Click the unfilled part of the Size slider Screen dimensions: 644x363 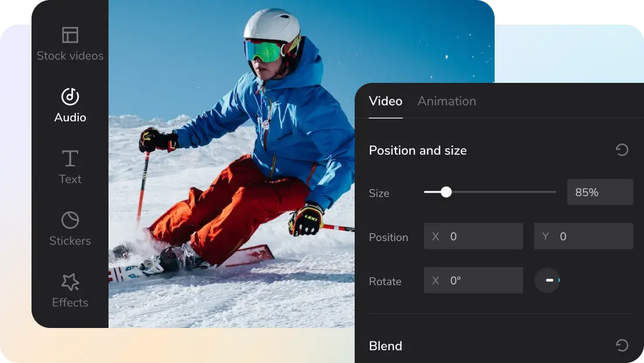pyautogui.click(x=508, y=192)
